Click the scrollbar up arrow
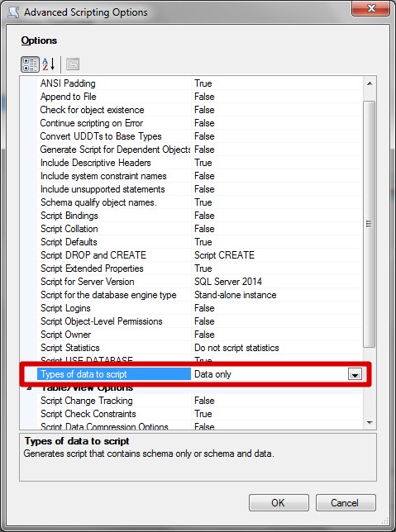The image size is (396, 532). (x=370, y=83)
